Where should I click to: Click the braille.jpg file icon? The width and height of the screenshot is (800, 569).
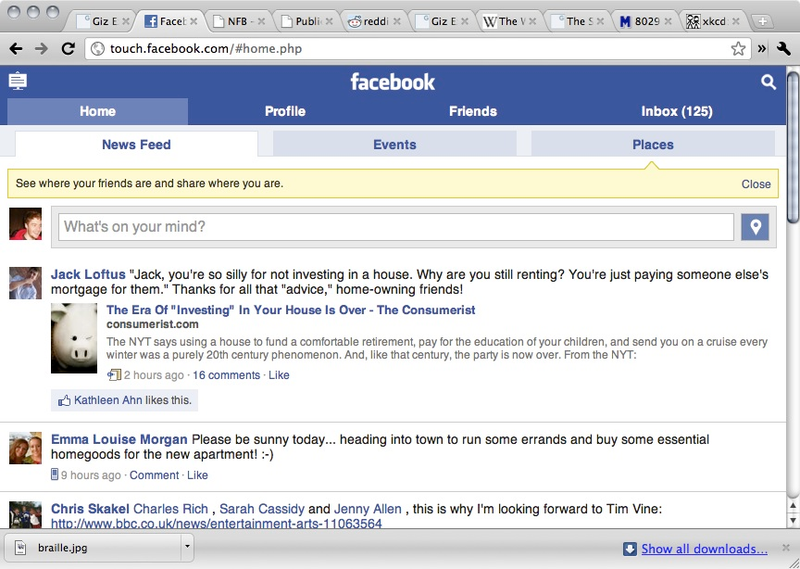pos(20,548)
